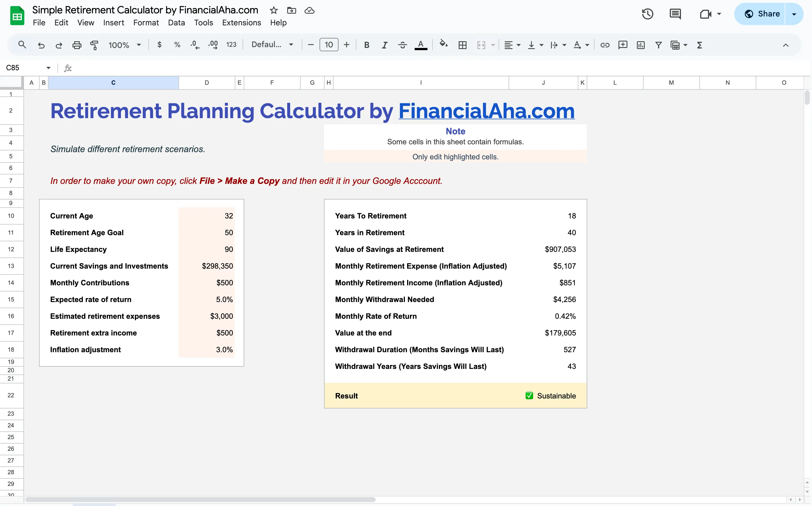Open the Google Sheets home icon
Viewport: 812px width, 506px height.
click(17, 15)
